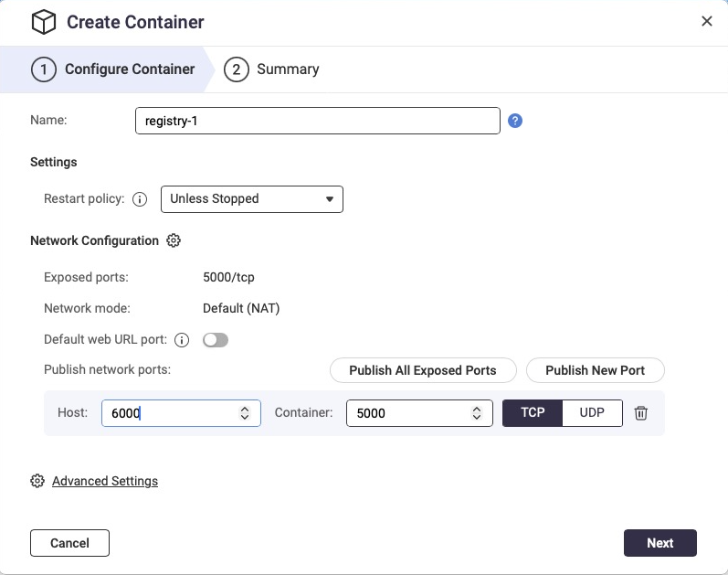Open the Restart policy dropdown
This screenshot has height=575, width=728.
click(251, 199)
